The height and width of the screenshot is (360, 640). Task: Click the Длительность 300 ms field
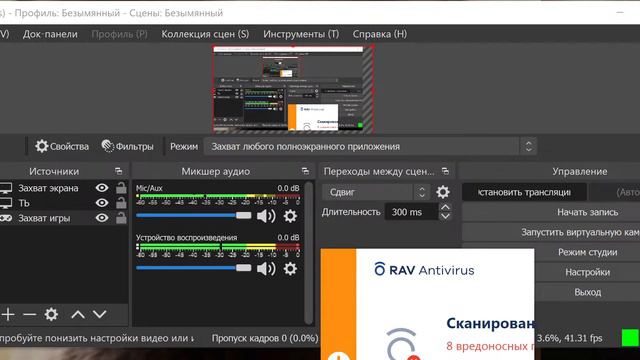coord(411,212)
